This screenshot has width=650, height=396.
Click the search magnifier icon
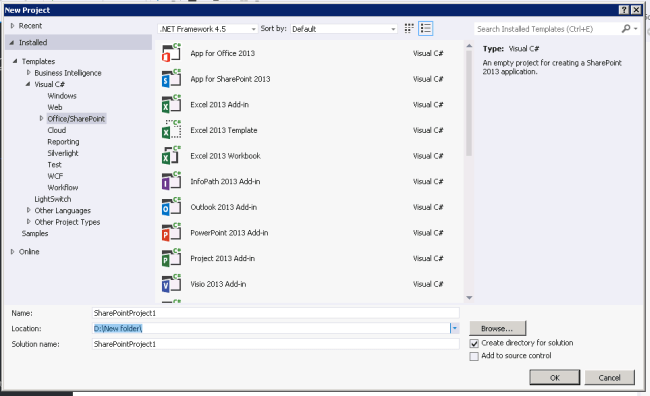[626, 29]
